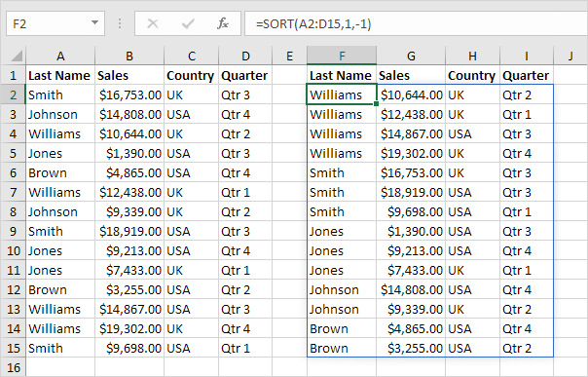
Task: Select the column B header
Action: click(x=129, y=56)
